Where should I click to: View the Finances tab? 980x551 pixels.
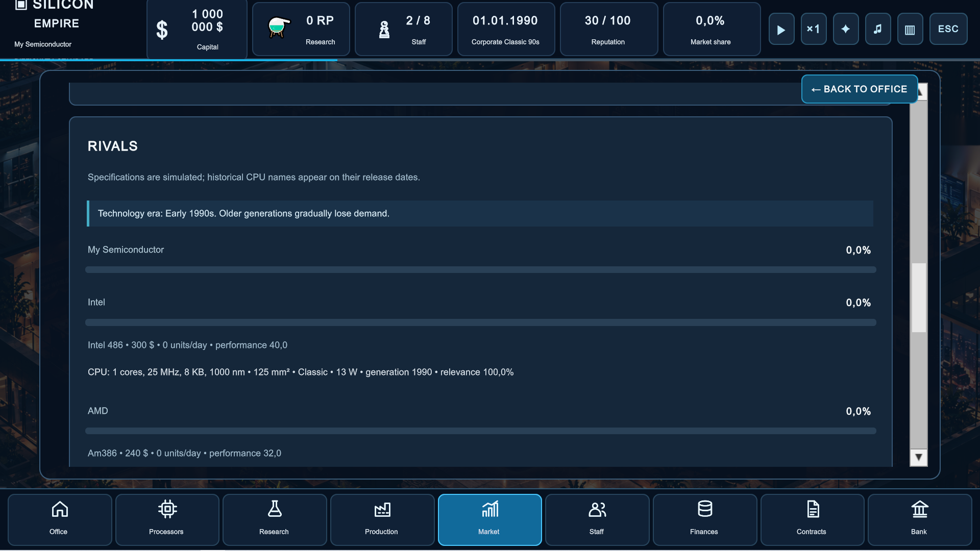coord(705,519)
